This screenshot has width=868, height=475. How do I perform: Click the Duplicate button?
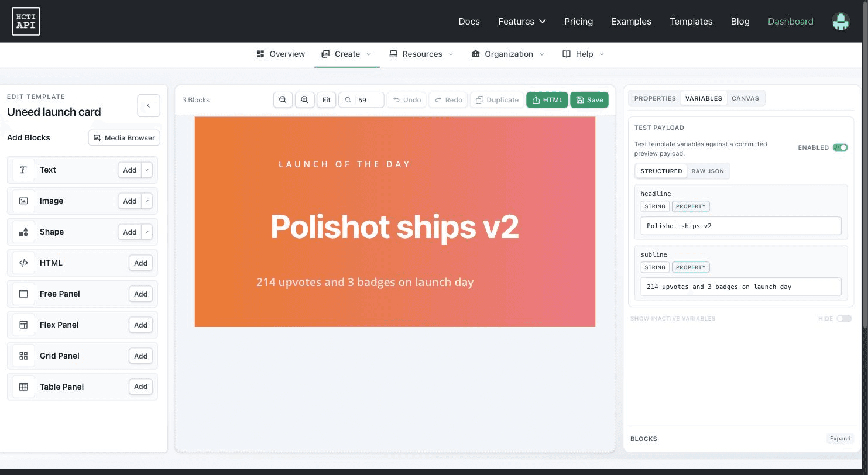tap(497, 100)
